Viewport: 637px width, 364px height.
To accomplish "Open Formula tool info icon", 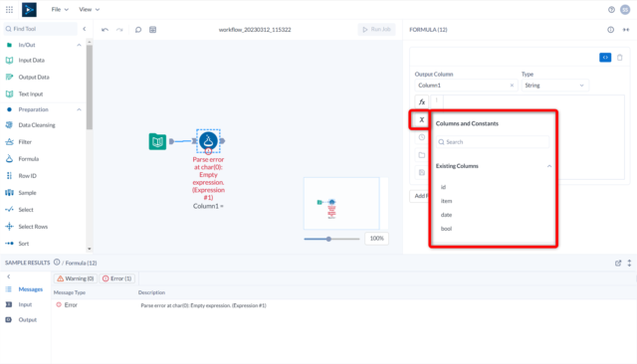I will [610, 30].
